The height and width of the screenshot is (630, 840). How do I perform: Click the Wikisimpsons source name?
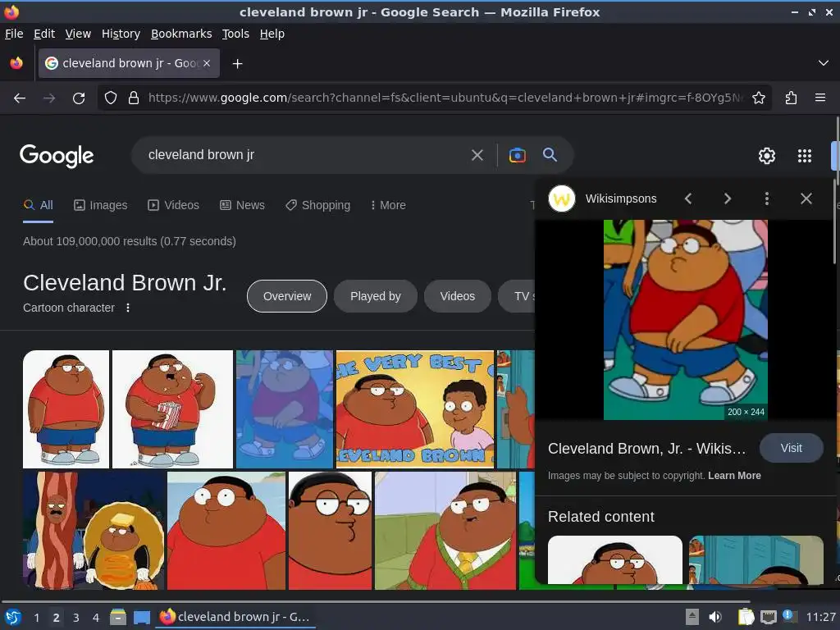(621, 199)
